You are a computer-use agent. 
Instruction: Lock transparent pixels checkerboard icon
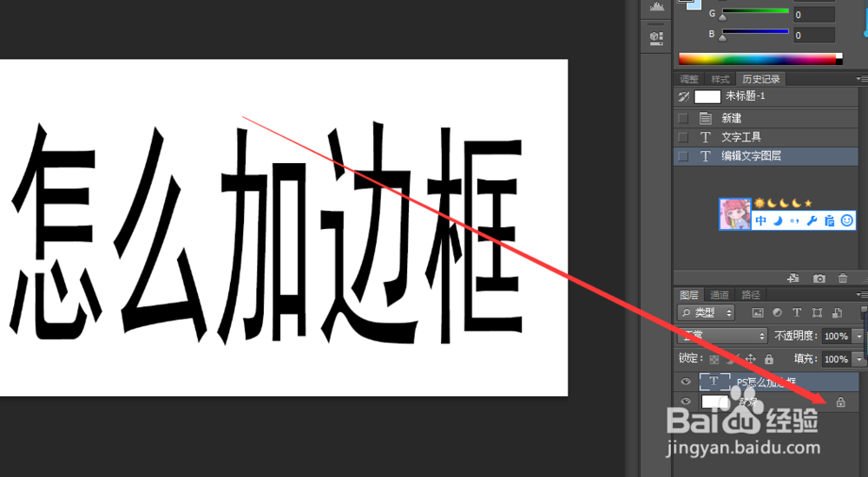pos(714,359)
